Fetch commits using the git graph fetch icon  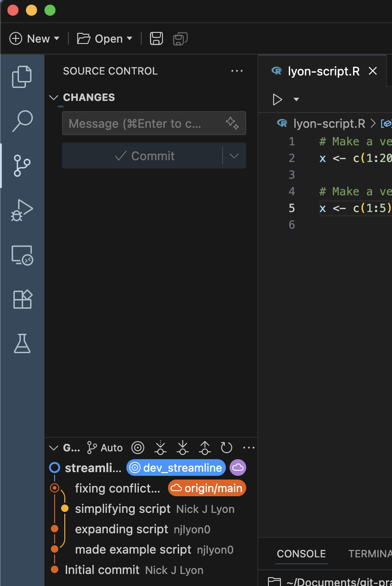(160, 448)
